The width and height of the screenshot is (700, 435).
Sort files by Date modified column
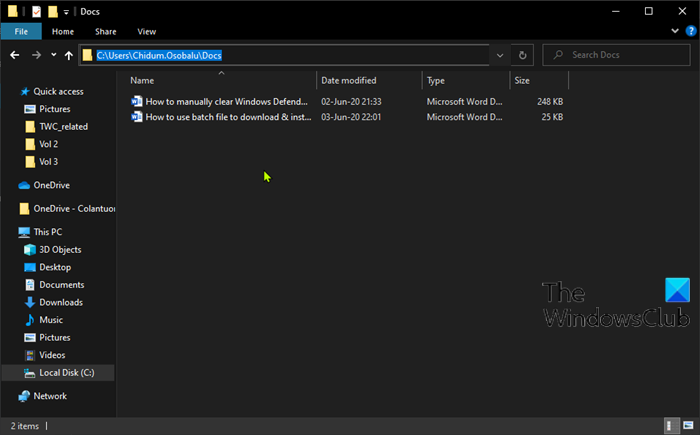coord(349,80)
